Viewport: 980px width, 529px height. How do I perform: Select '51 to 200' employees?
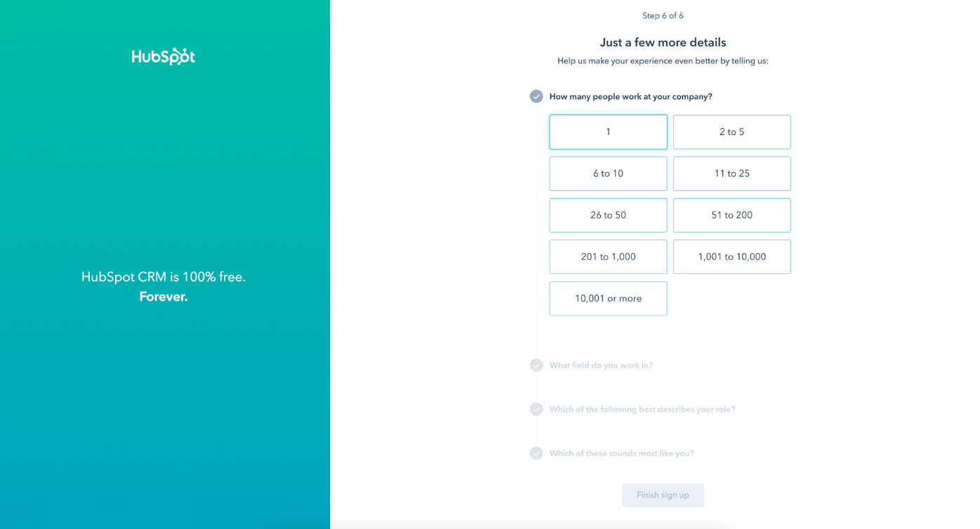point(731,215)
